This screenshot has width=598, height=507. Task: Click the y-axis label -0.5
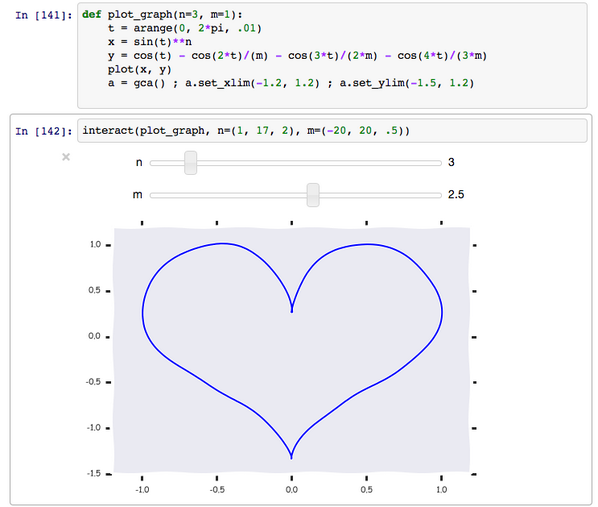[93, 382]
